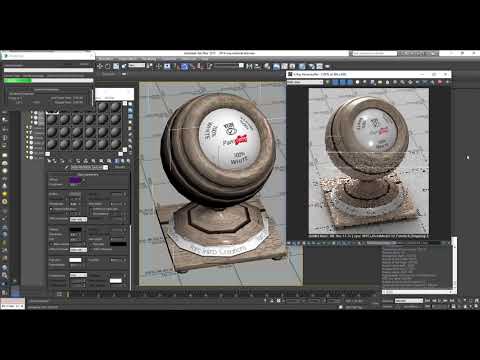The width and height of the screenshot is (480, 360).
Task: Open the reference coordinate system dropdown
Action: [137, 66]
